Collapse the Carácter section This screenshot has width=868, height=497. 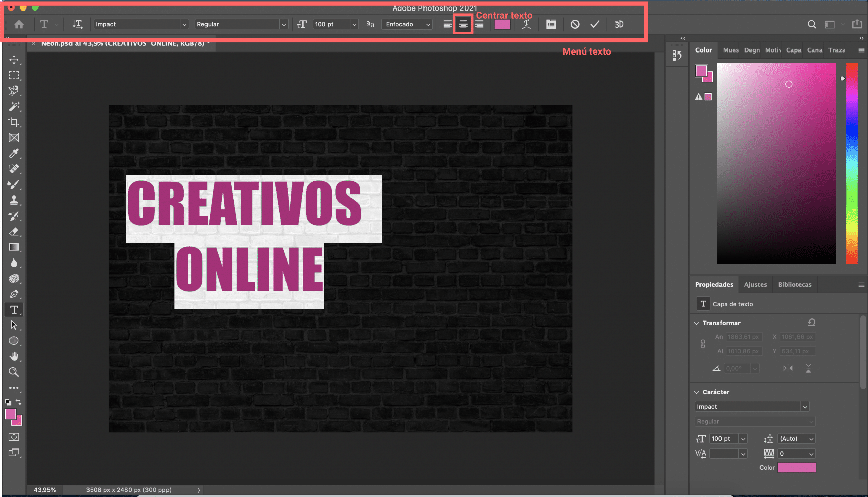[x=697, y=392]
